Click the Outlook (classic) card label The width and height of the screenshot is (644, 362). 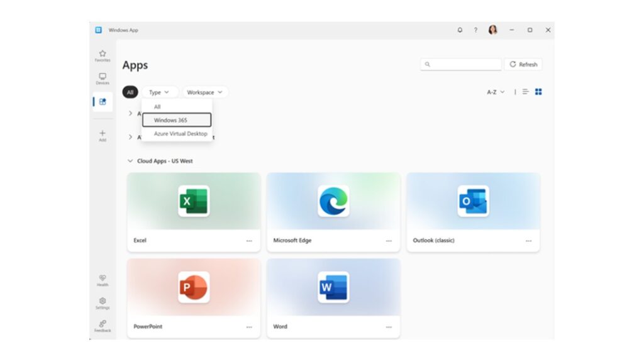coord(434,241)
